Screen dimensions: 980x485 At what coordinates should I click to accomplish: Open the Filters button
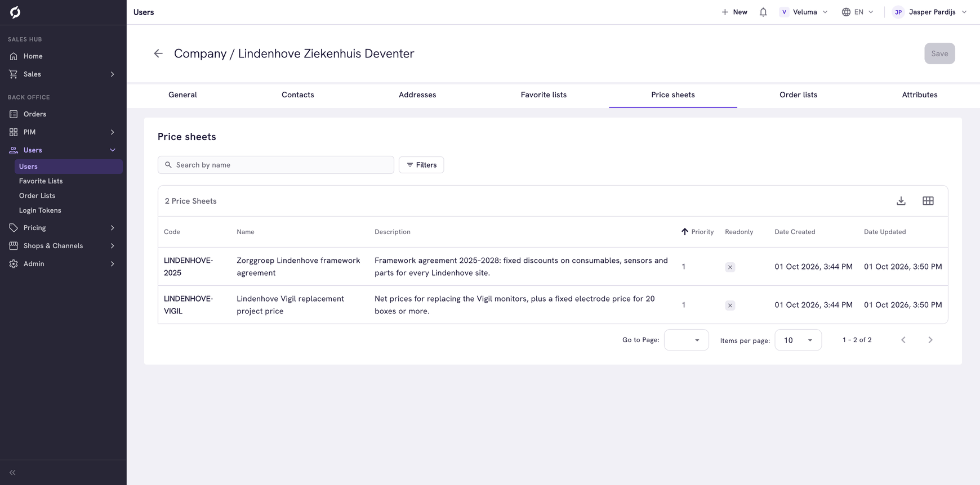click(421, 165)
